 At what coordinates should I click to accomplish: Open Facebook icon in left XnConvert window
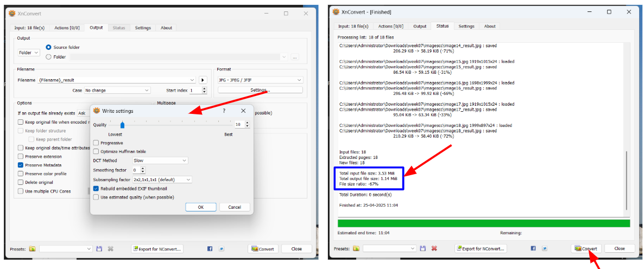click(x=210, y=249)
